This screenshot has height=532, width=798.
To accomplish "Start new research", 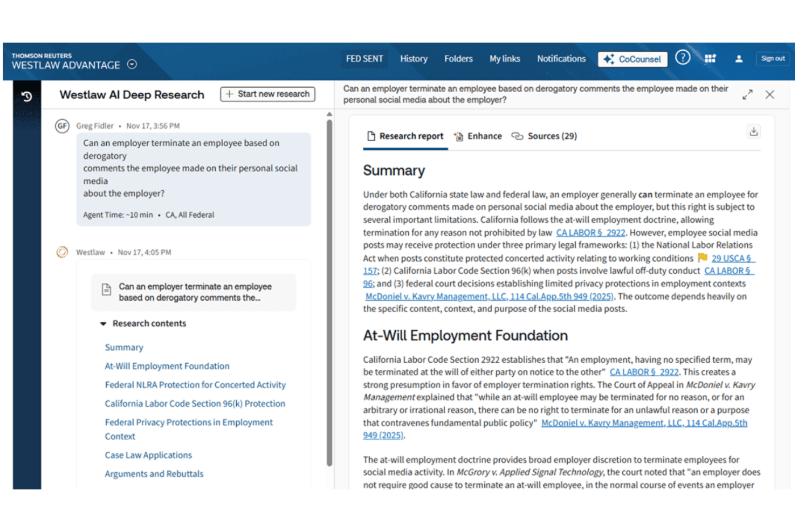I will (267, 94).
